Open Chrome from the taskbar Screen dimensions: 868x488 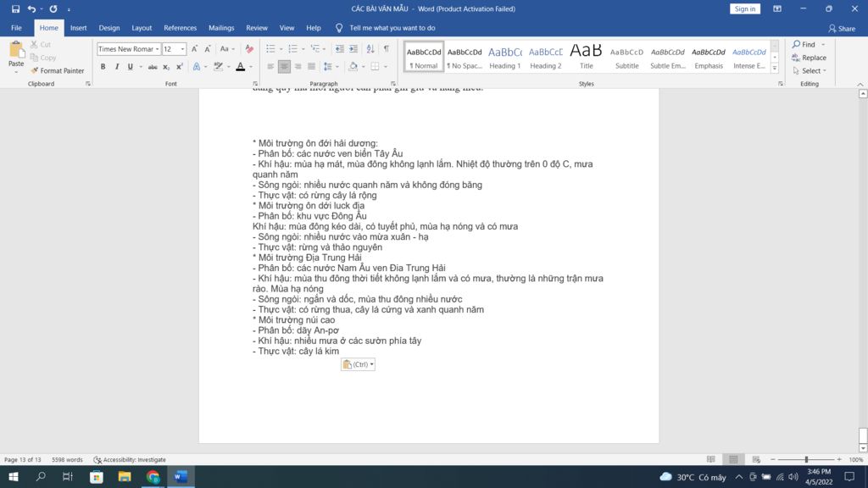(153, 477)
